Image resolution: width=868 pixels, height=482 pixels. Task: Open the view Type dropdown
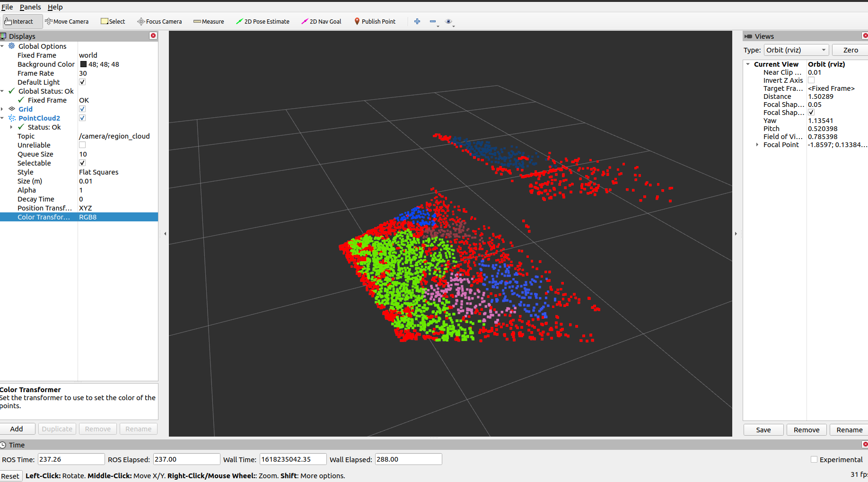click(x=796, y=50)
